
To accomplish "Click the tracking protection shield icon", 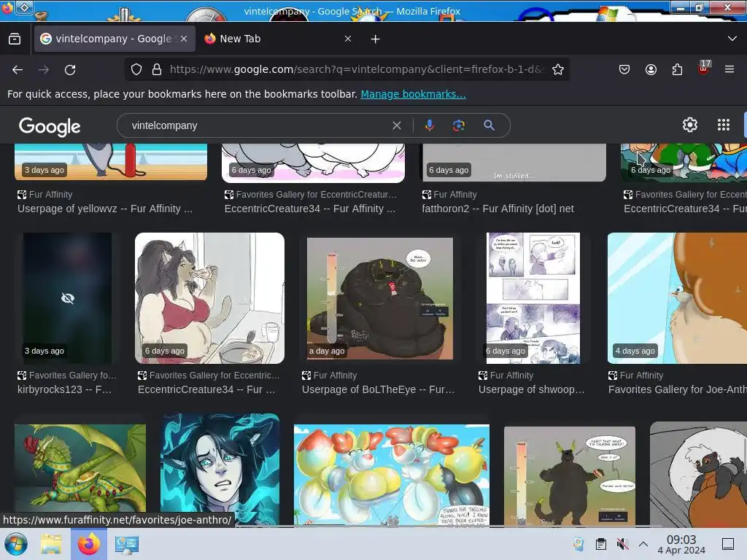I will 136,69.
